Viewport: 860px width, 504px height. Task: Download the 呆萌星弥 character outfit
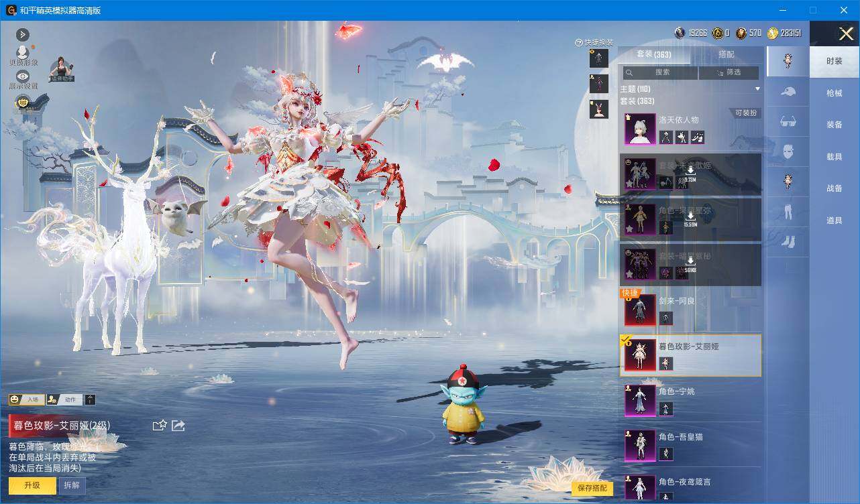(x=690, y=219)
